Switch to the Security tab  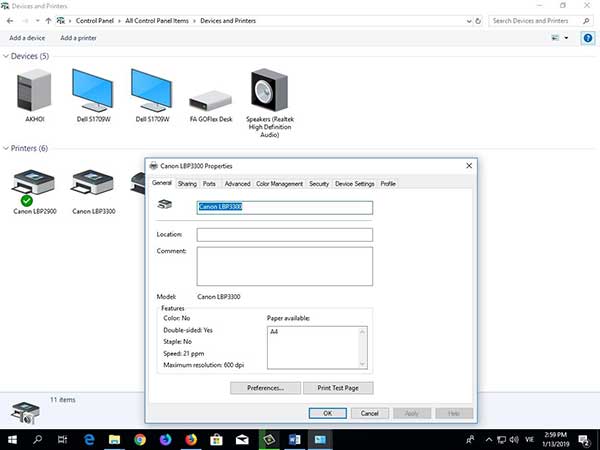[x=319, y=184]
